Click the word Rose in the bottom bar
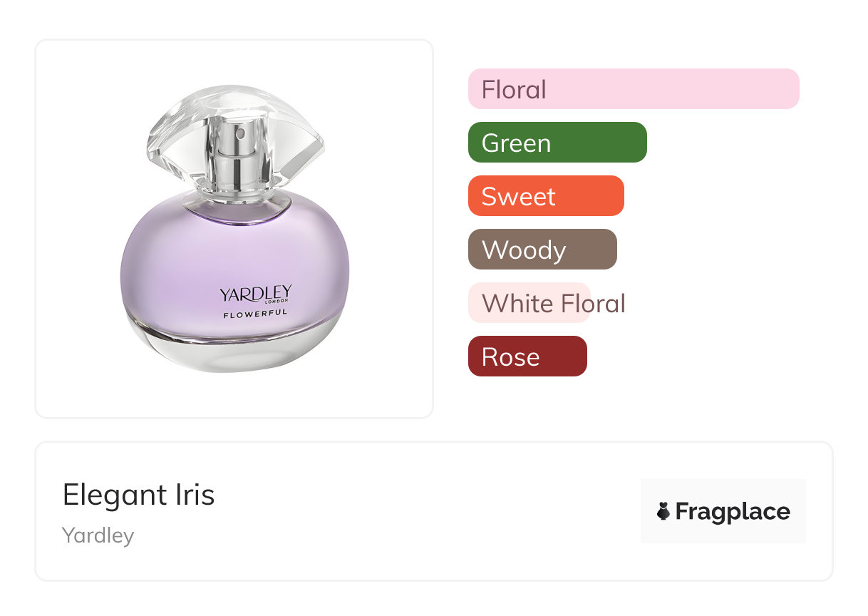Viewport: 868px width, 616px height. click(510, 356)
